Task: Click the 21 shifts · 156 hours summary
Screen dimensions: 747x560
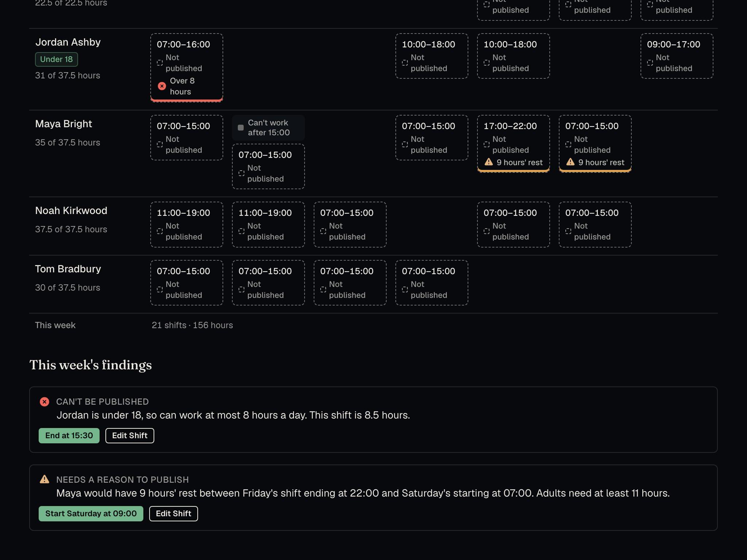Action: pos(192,325)
